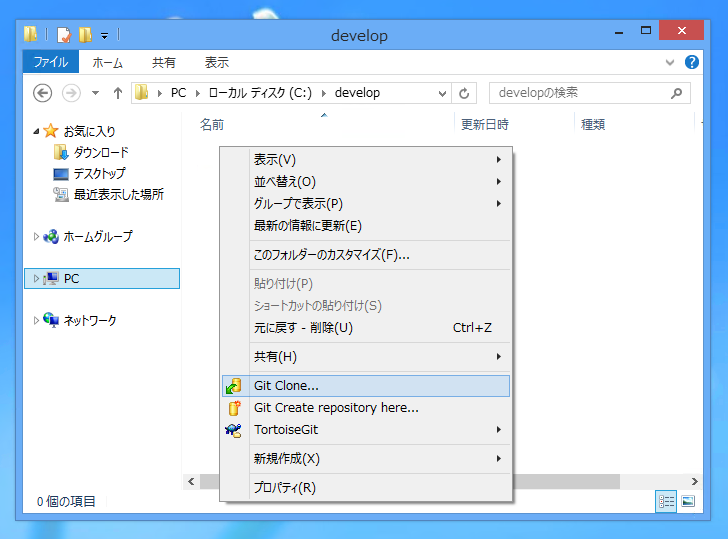Click the Network icon in sidebar
Image resolution: width=728 pixels, height=539 pixels.
click(x=51, y=320)
